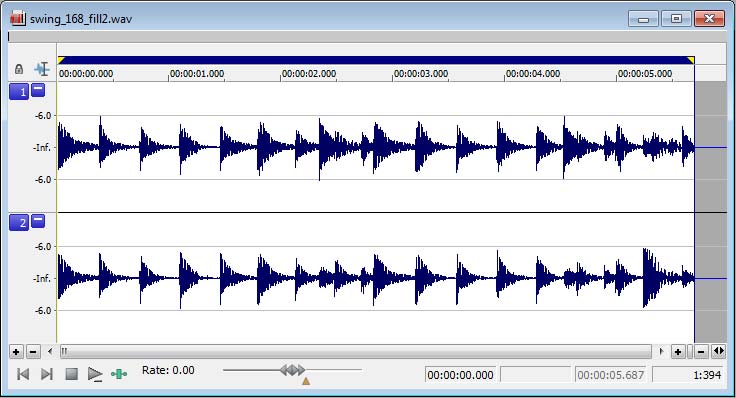This screenshot has width=736, height=398.
Task: Click the empty selection end field
Action: (536, 375)
